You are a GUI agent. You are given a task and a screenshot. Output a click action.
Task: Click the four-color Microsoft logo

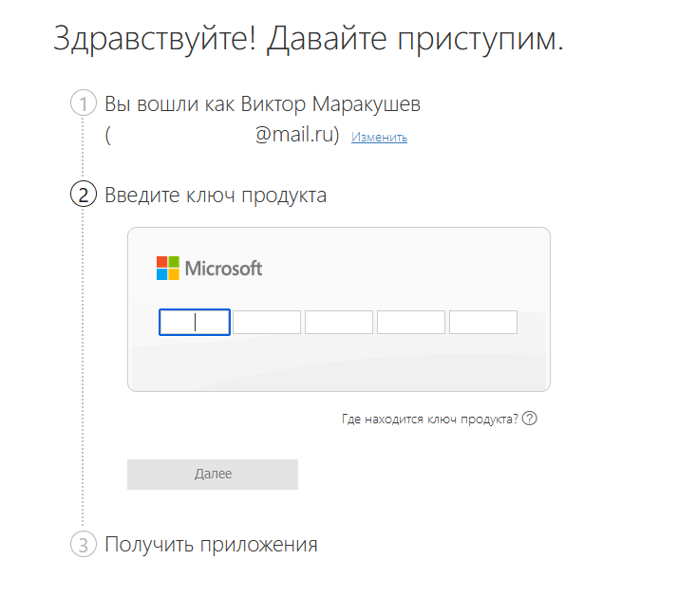click(167, 268)
